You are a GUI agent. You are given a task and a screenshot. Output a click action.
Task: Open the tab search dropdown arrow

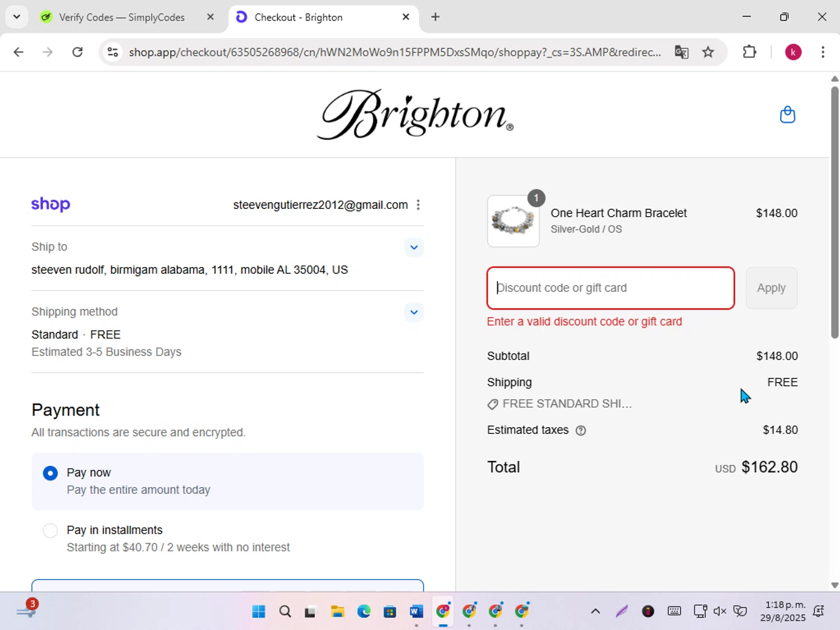click(x=17, y=17)
